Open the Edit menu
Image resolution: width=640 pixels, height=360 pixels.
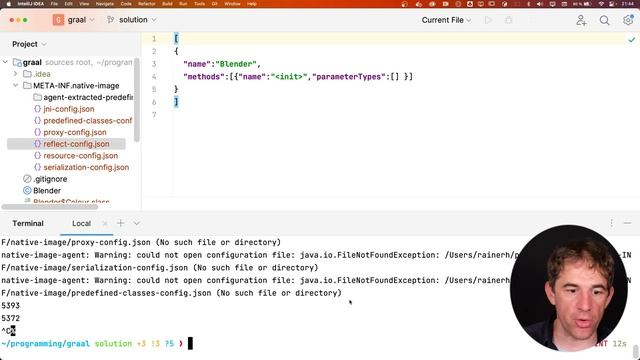[68, 4]
